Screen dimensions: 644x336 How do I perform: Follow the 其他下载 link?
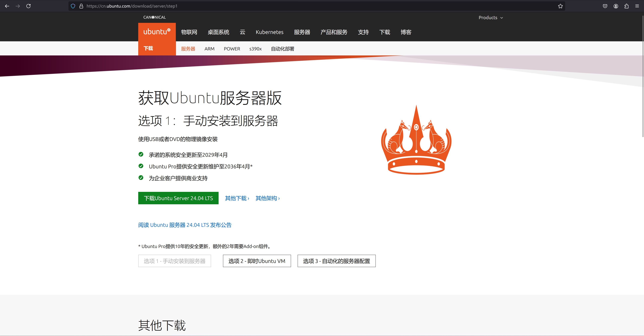237,198
